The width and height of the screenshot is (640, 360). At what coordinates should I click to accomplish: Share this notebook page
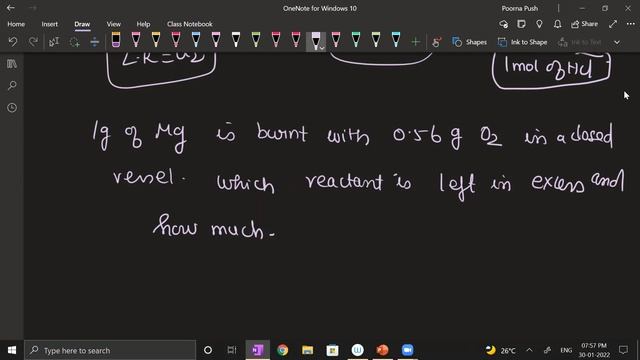coord(584,24)
